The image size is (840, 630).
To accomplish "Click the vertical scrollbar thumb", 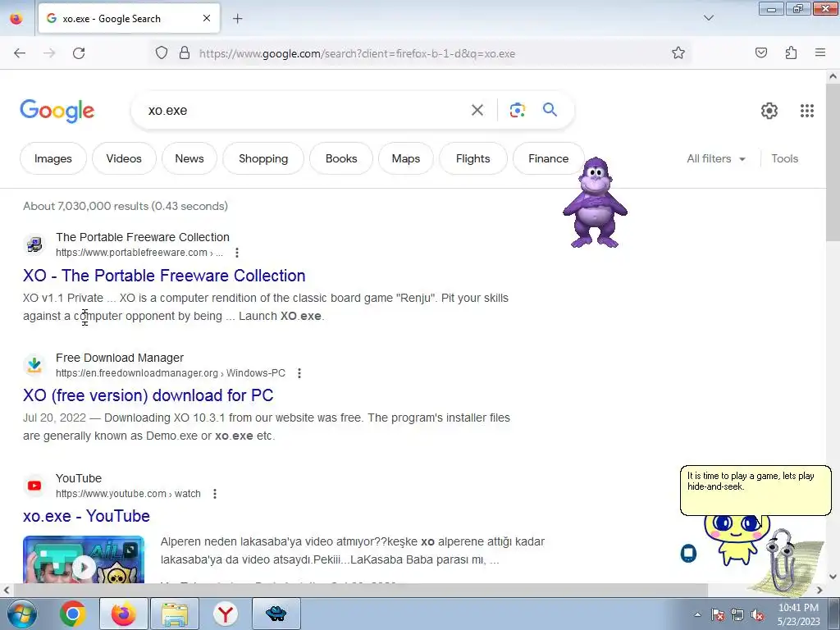I will [x=833, y=162].
